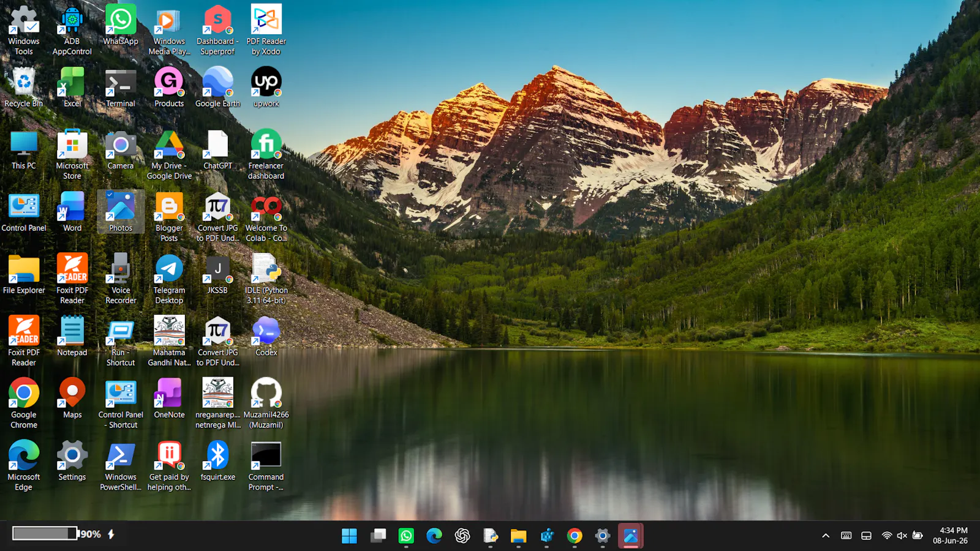The image size is (980, 551).
Task: Open the ADB AppControl desktop shortcut
Action: 72,30
